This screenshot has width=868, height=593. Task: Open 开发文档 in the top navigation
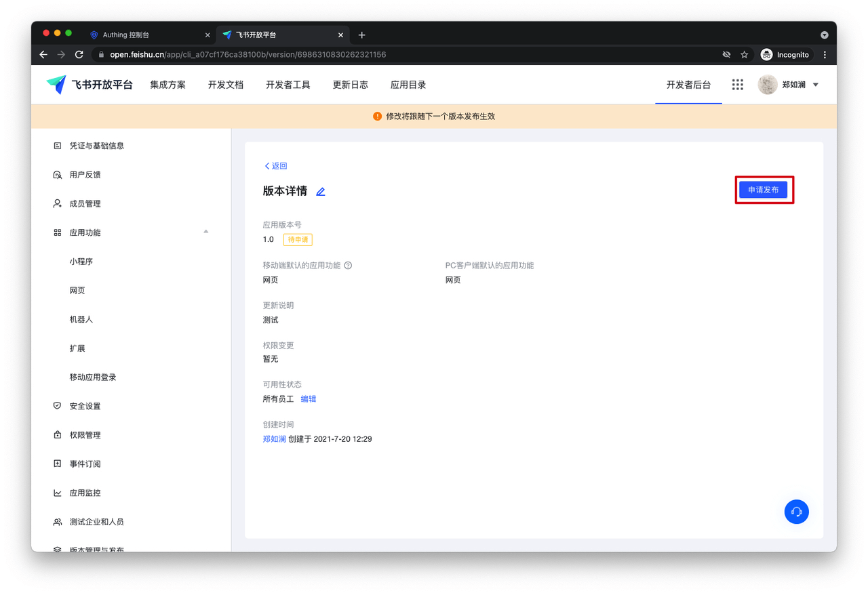pyautogui.click(x=225, y=85)
